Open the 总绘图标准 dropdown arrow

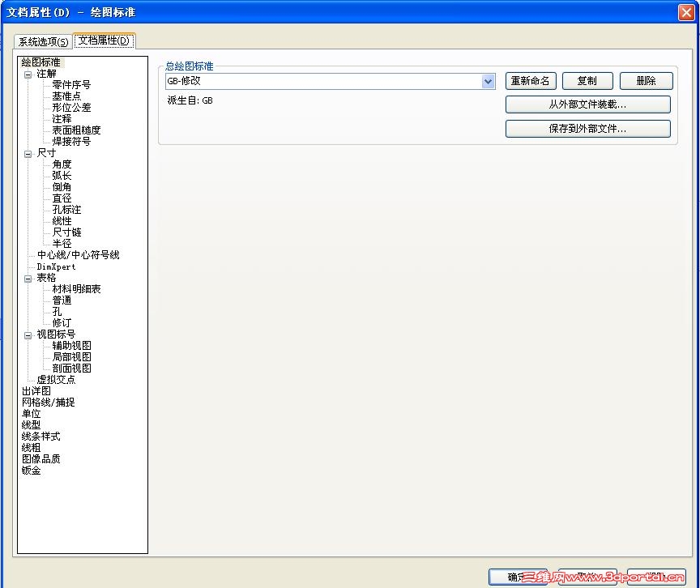[488, 81]
